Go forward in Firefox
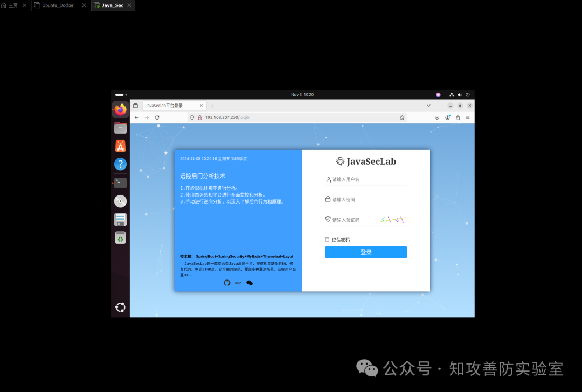582x392 pixels. 147,117
